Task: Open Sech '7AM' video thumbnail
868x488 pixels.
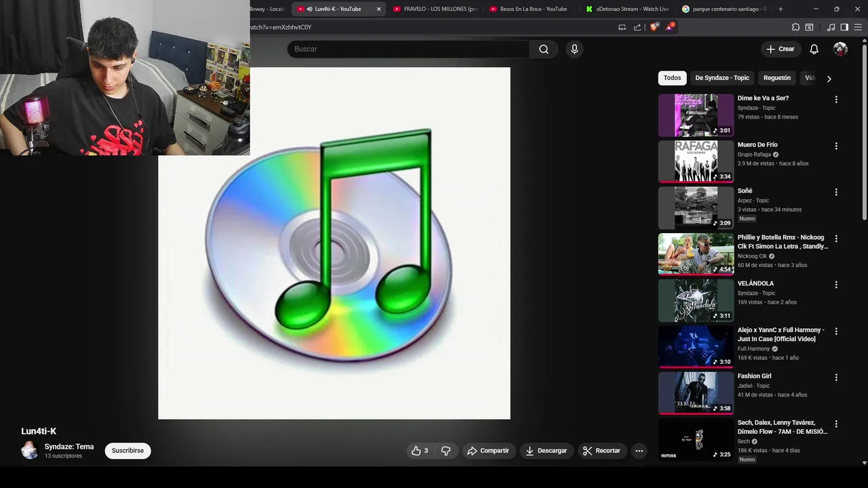Action: point(696,439)
